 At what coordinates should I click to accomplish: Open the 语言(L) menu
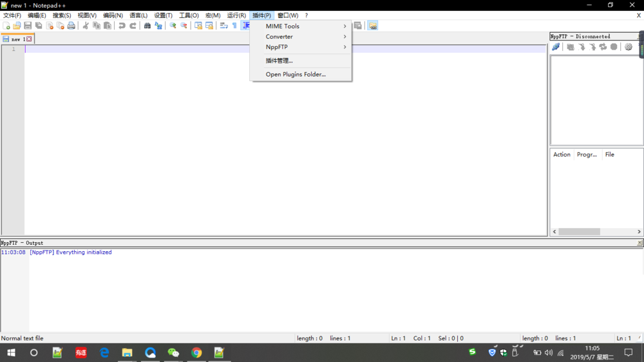pyautogui.click(x=138, y=15)
